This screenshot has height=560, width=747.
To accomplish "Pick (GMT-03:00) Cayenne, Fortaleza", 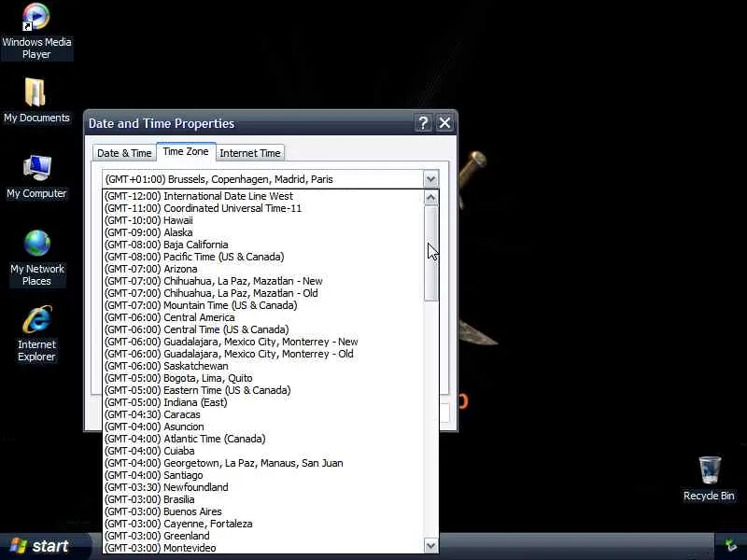I will pyautogui.click(x=263, y=524).
